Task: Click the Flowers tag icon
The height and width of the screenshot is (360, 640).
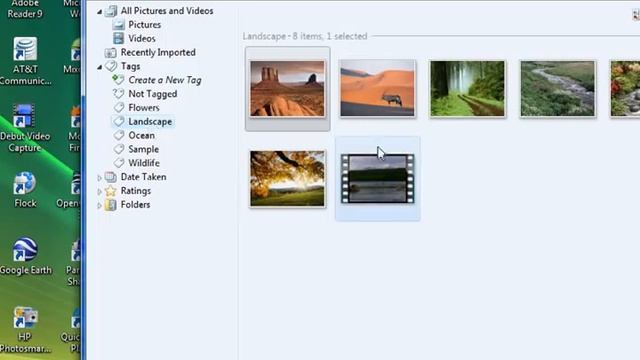Action: (x=119, y=108)
